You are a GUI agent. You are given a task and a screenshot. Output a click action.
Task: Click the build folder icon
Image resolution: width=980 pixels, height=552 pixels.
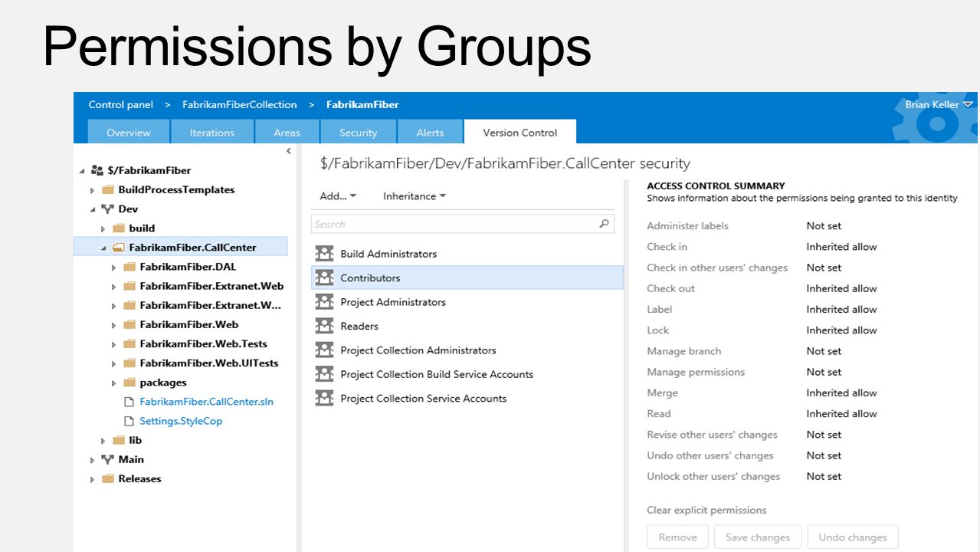(x=118, y=228)
